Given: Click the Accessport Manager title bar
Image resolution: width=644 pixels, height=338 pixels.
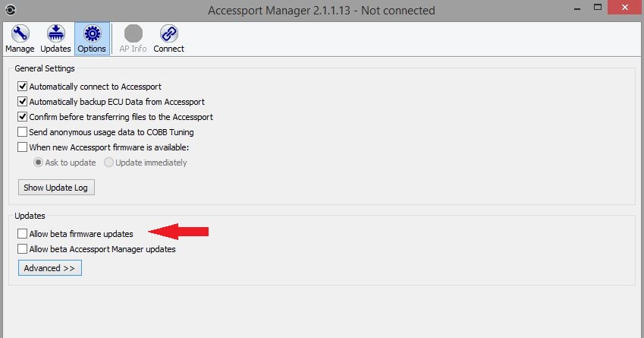Looking at the screenshot, I should (x=322, y=10).
